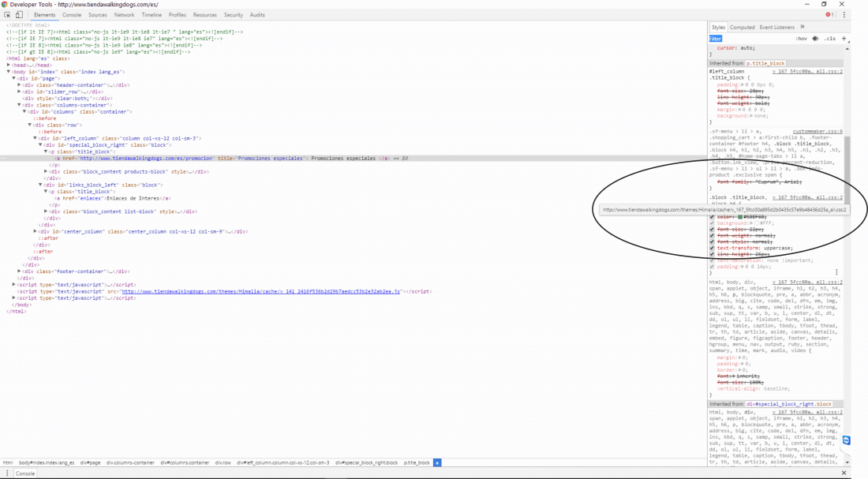Open the Audits panel tab
This screenshot has height=479, width=868.
[x=257, y=15]
